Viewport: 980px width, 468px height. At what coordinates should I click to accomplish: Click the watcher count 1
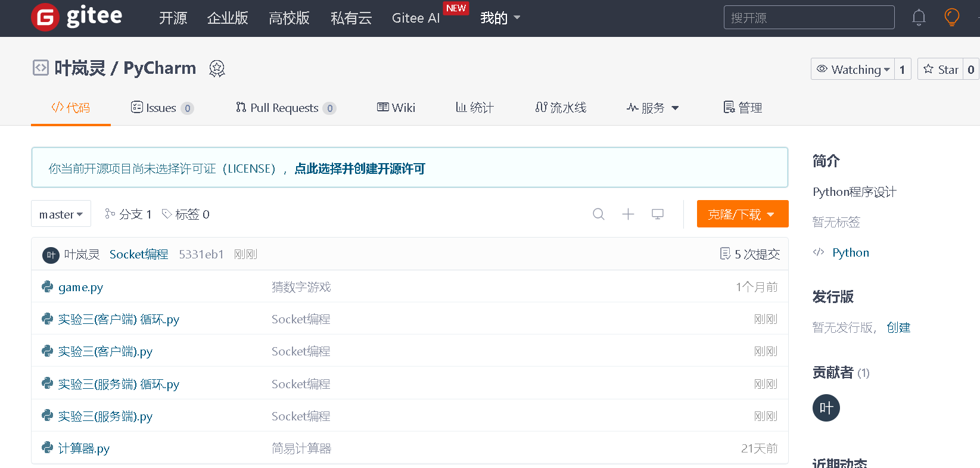(903, 69)
